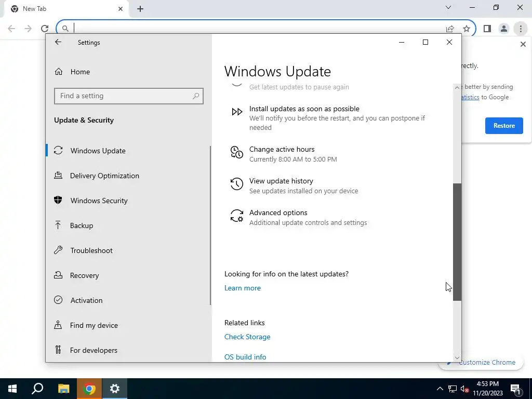The image size is (532, 399).
Task: Open Chrome profile avatar
Action: [504, 29]
